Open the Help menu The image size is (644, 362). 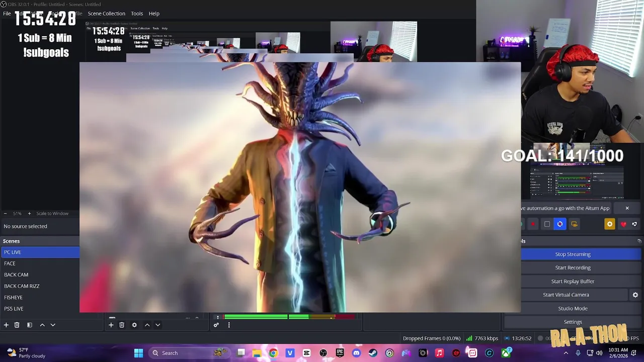154,14
